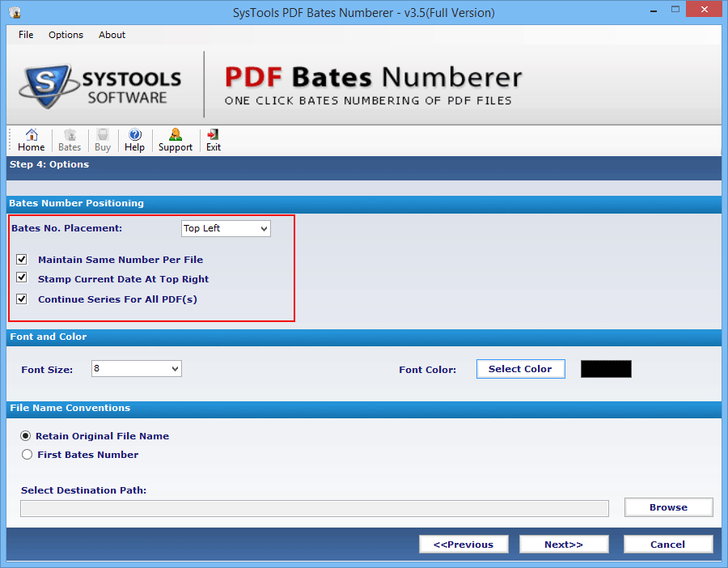Click the Bates toolbar icon
Image resolution: width=728 pixels, height=568 pixels.
(x=70, y=140)
